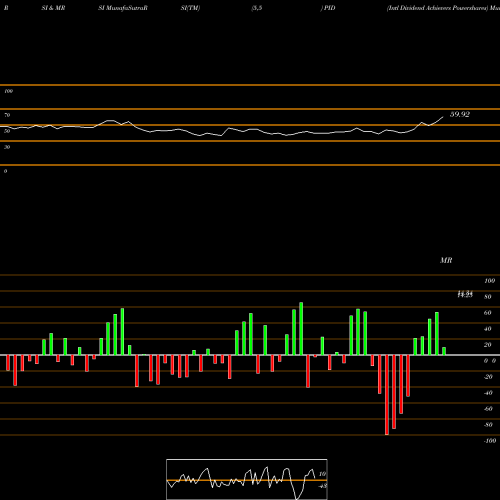Click the -40 label on MR axis
500x500 pixels.
(488, 393)
